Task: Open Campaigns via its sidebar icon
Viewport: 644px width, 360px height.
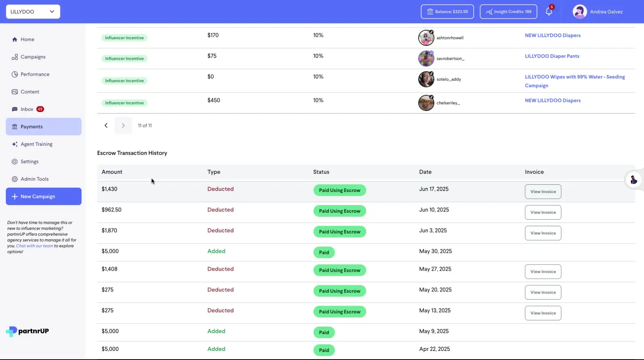Action: pos(15,56)
